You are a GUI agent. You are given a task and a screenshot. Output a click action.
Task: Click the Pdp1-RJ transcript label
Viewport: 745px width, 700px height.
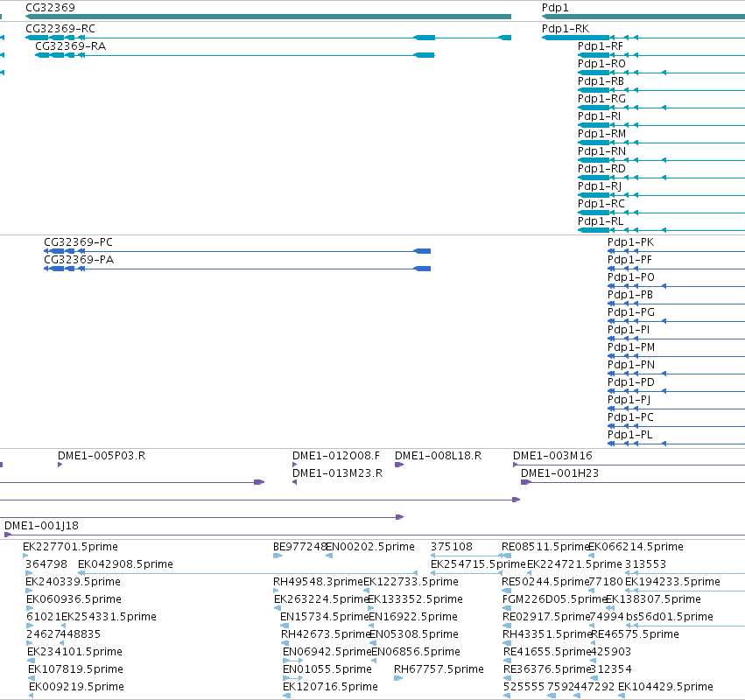click(600, 186)
